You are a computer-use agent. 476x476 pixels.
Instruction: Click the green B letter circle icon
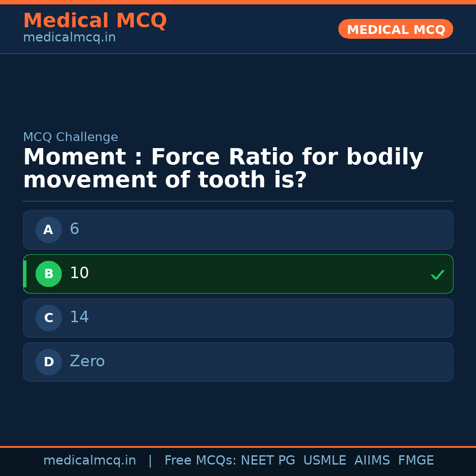coord(48,274)
